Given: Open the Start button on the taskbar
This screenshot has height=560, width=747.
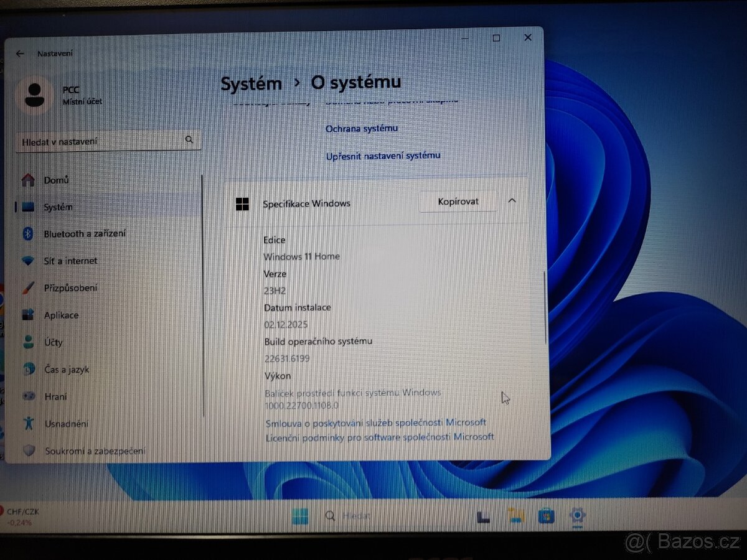Looking at the screenshot, I should point(300,516).
